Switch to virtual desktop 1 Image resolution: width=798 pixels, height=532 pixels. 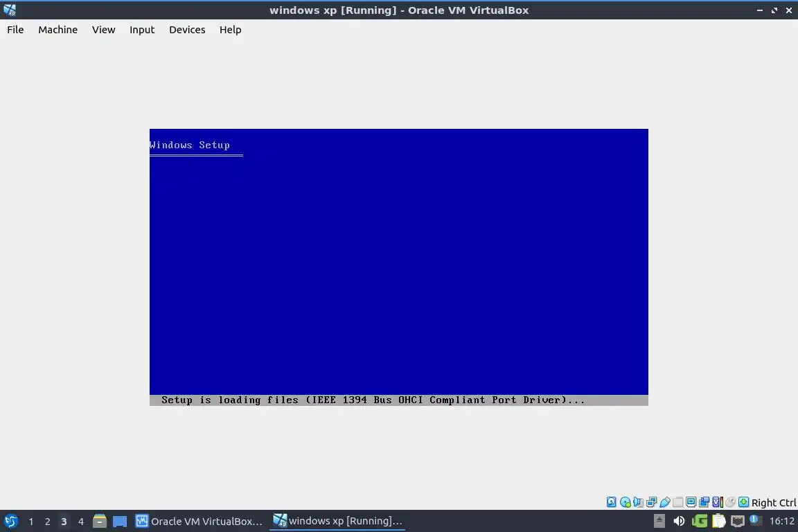click(x=30, y=522)
